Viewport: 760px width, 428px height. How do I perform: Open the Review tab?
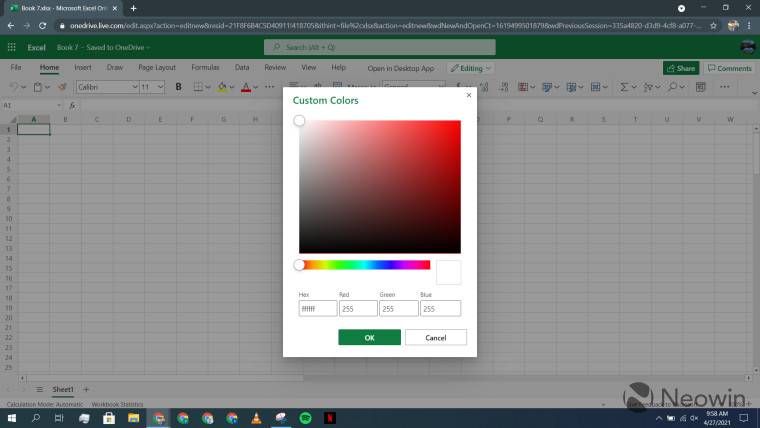275,67
